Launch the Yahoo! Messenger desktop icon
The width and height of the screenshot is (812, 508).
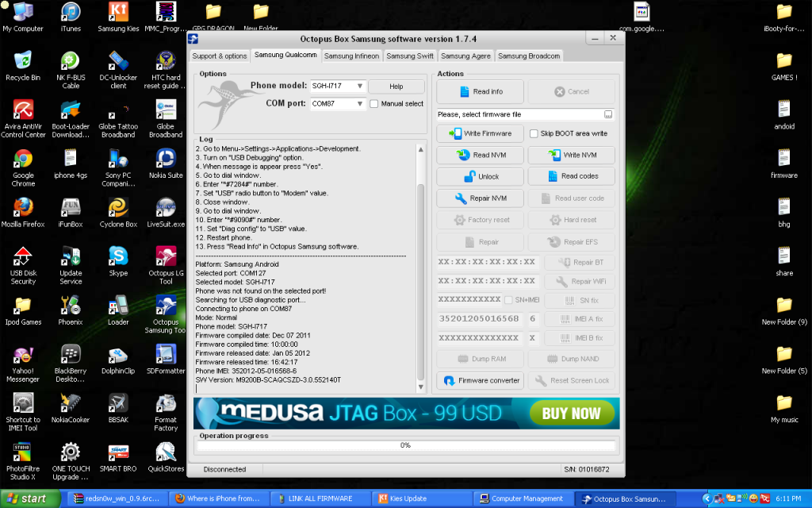(x=23, y=363)
